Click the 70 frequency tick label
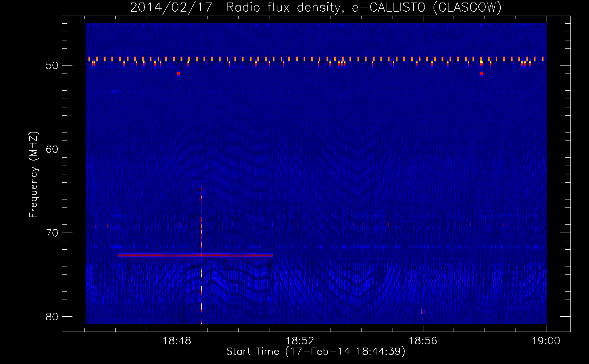Image resolution: width=589 pixels, height=364 pixels. [52, 233]
